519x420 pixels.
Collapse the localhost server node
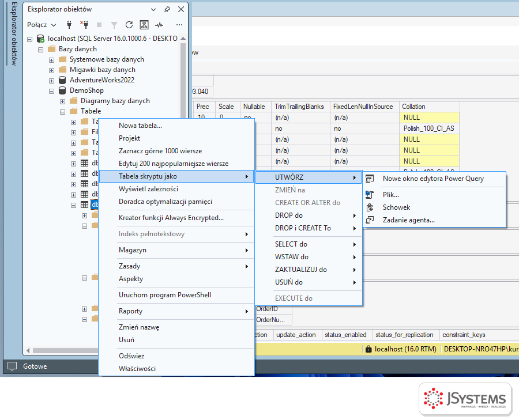coord(30,39)
